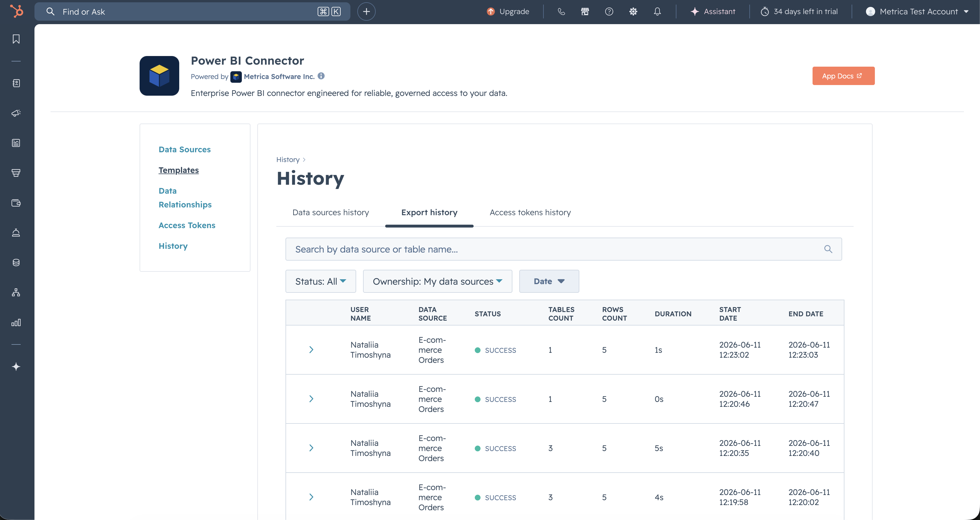Click end date 2026-06-11 12:20:47 cell

pyautogui.click(x=809, y=399)
